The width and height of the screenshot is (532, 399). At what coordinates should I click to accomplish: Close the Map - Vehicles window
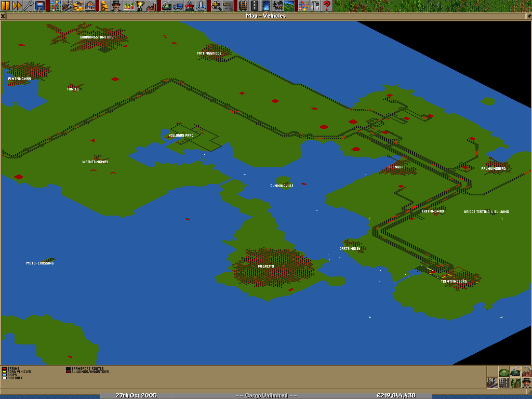[3, 16]
